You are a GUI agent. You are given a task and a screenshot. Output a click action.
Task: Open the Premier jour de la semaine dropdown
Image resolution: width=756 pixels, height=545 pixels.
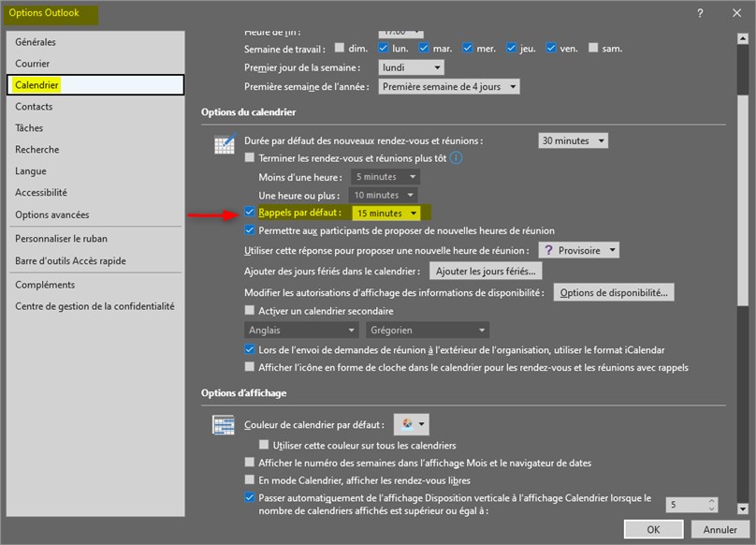click(x=412, y=67)
